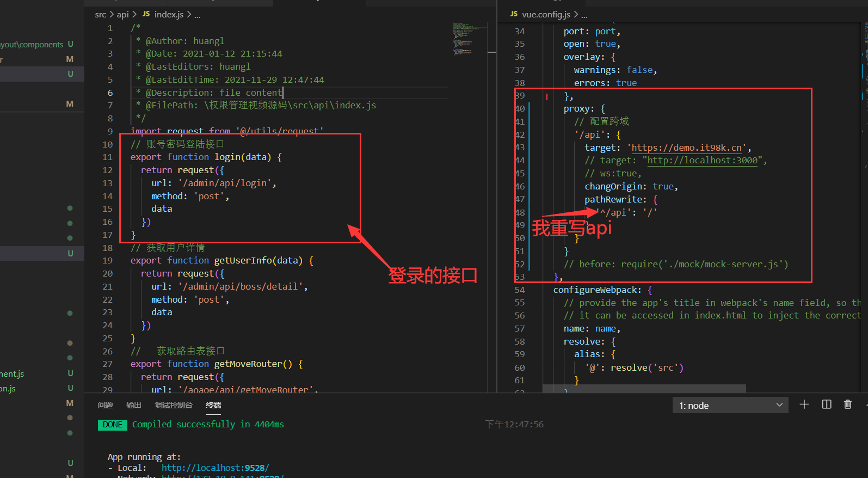Viewport: 868px width, 478px height.
Task: Click the 'index.js' breadcrumb item
Action: click(169, 14)
